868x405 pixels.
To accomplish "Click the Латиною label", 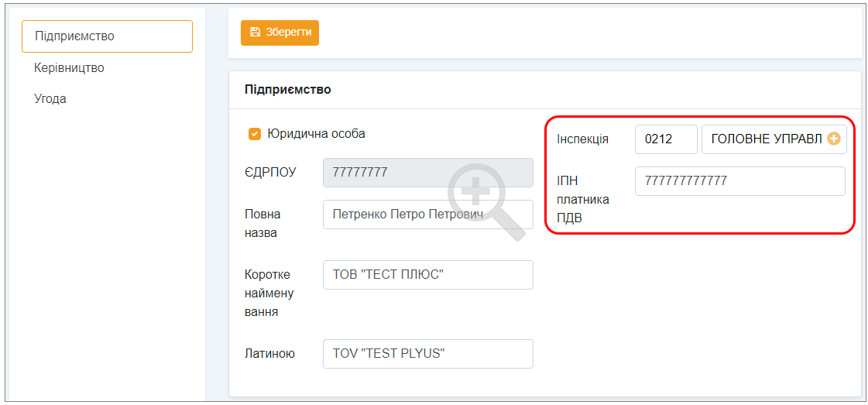I will 269,354.
